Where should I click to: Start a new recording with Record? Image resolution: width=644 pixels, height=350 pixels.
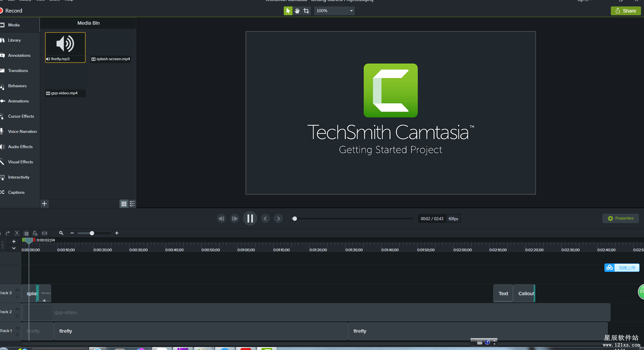pyautogui.click(x=11, y=11)
